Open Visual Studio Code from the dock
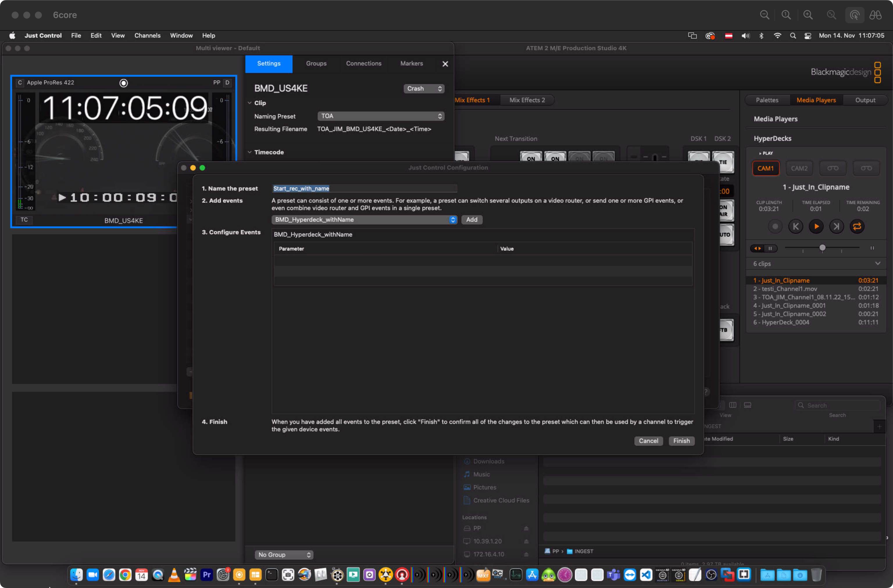The width and height of the screenshot is (893, 588). [646, 575]
